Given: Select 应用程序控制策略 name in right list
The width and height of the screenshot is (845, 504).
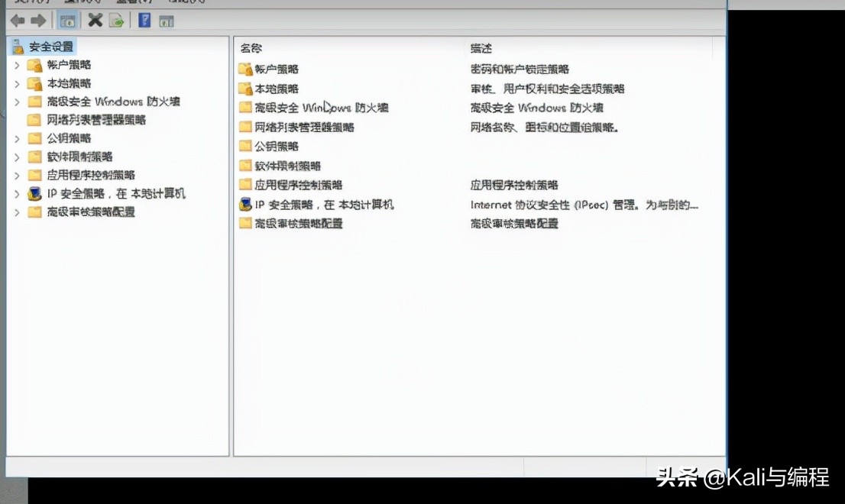Looking at the screenshot, I should [x=299, y=185].
